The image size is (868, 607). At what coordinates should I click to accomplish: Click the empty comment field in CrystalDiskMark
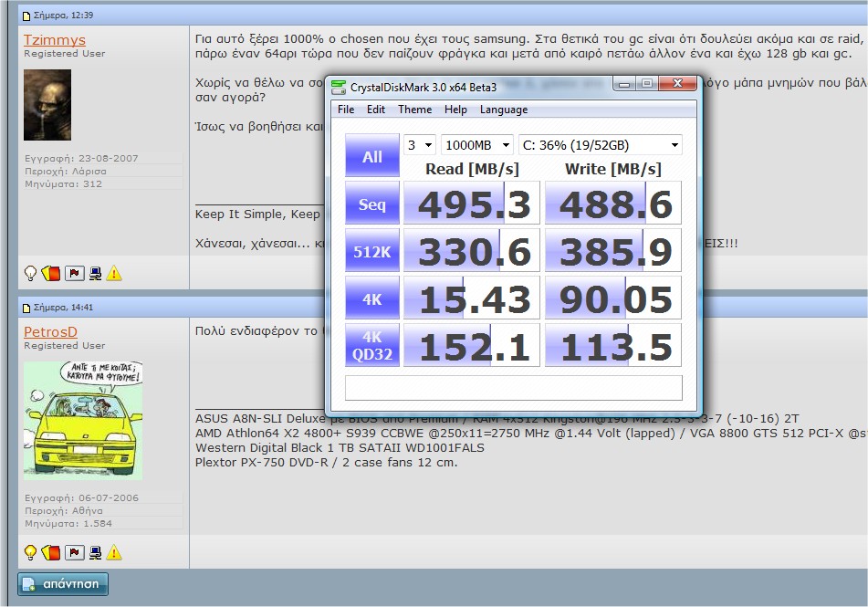pyautogui.click(x=514, y=388)
